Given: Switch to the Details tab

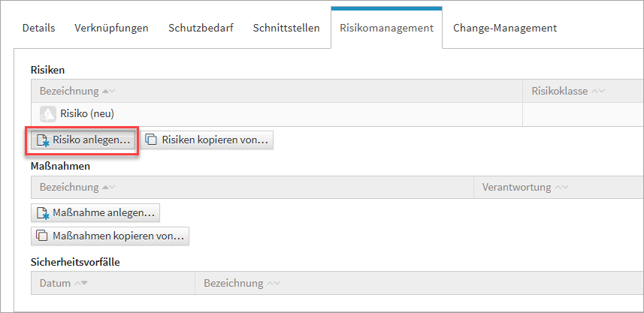Looking at the screenshot, I should (38, 29).
